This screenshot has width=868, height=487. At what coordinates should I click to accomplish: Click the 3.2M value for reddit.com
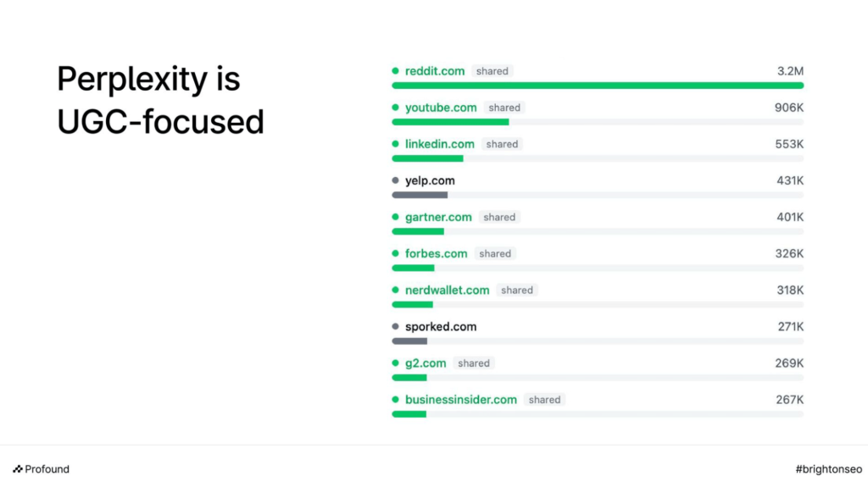pyautogui.click(x=791, y=71)
